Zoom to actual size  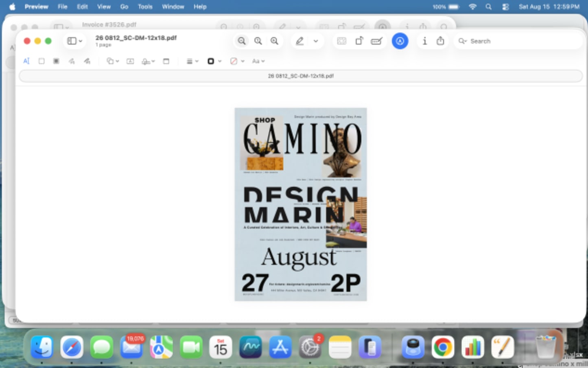click(x=258, y=41)
